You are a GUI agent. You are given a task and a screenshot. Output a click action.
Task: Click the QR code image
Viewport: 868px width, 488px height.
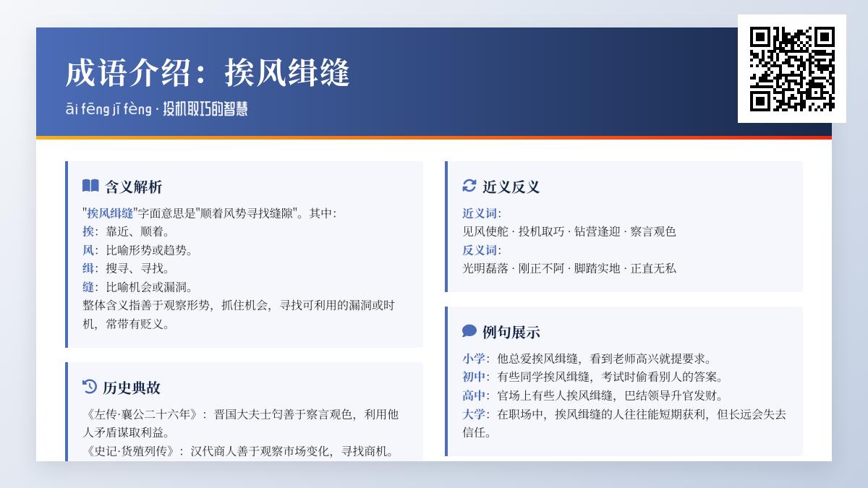(792, 69)
